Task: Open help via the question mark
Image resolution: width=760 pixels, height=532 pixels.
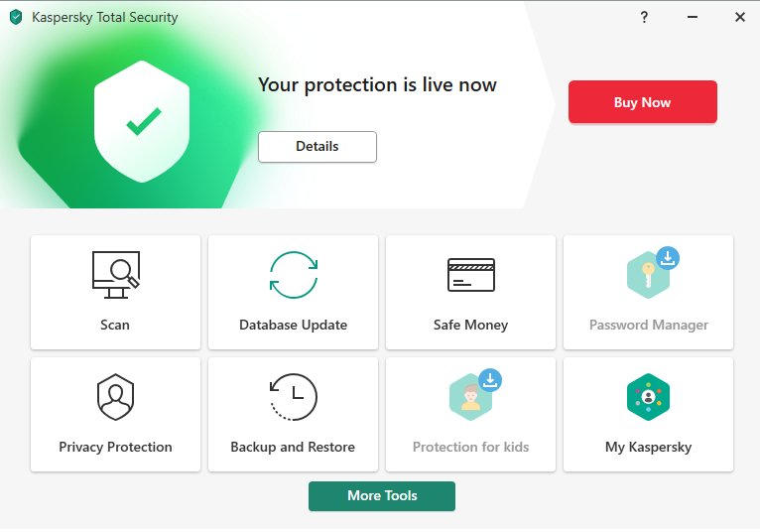Action: pyautogui.click(x=644, y=18)
